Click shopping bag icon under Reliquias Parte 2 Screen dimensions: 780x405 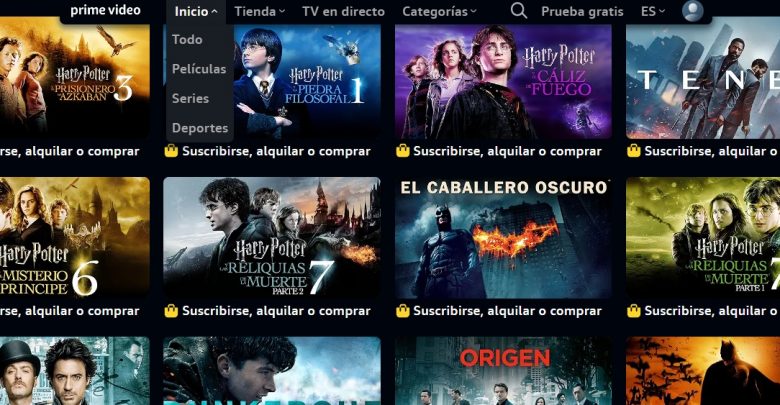[171, 311]
